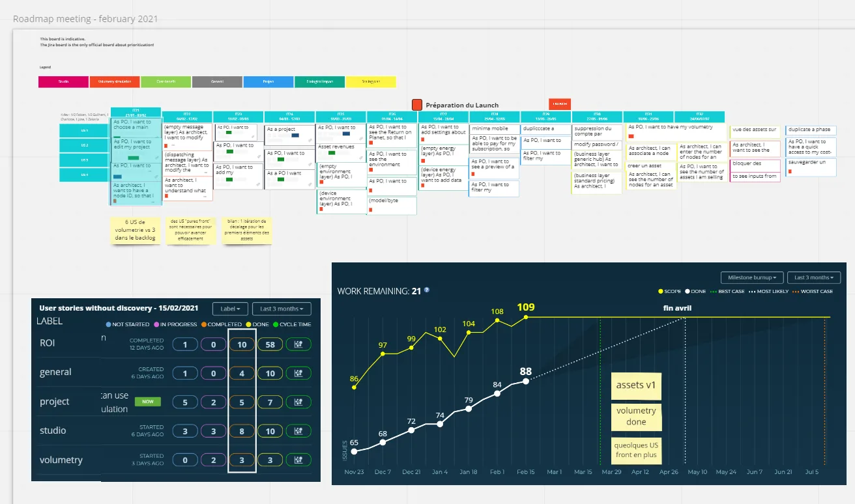Select the blue Project legend swatch
Image resolution: width=855 pixels, height=504 pixels.
pyautogui.click(x=268, y=82)
